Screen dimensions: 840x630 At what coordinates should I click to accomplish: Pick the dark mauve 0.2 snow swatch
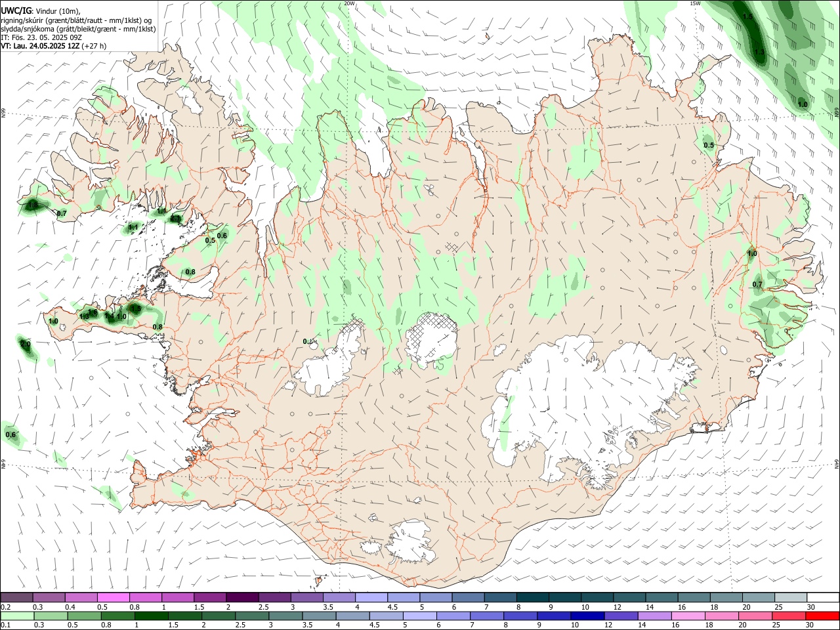point(16,598)
